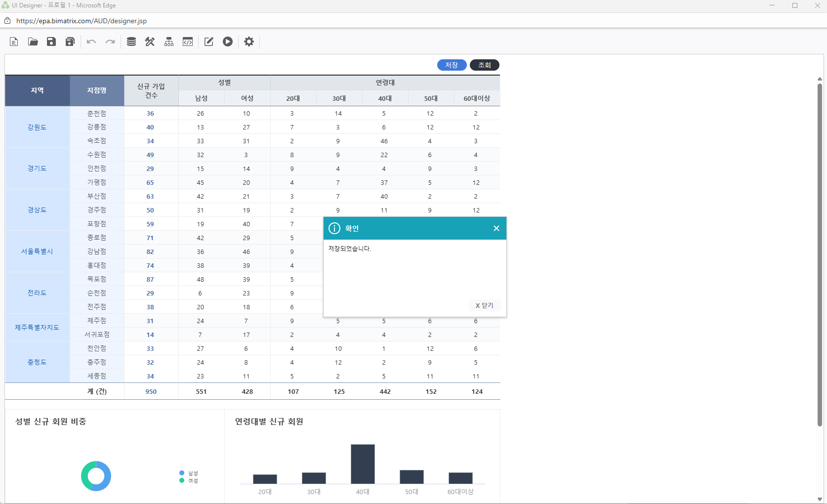Close the 확인 dialog with the header X
827x504 pixels.
(x=496, y=228)
